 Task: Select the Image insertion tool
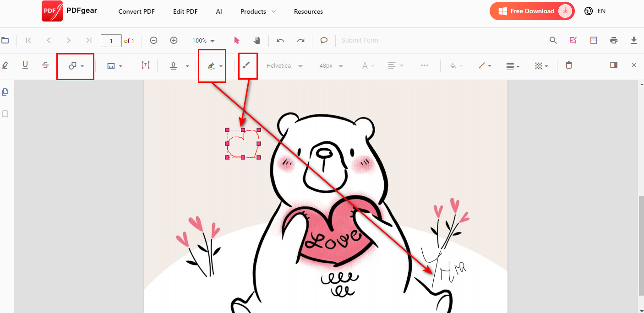pos(114,65)
